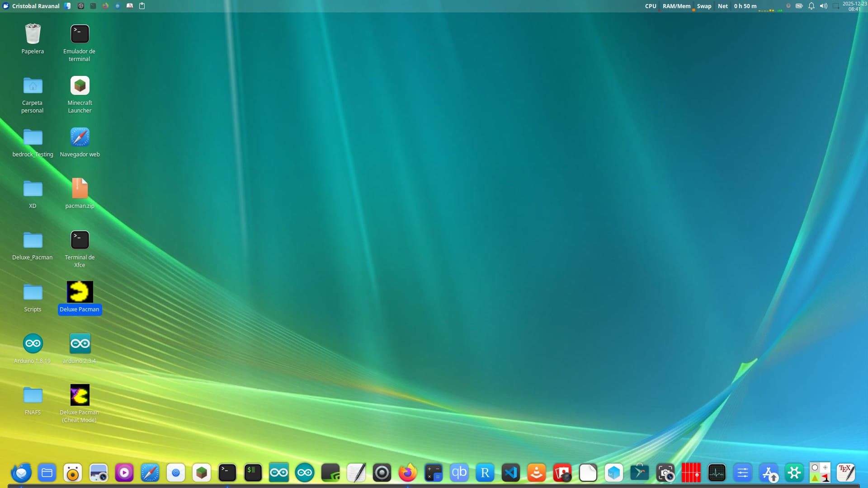
Task: Open VLC media player in dock
Action: coord(537,473)
